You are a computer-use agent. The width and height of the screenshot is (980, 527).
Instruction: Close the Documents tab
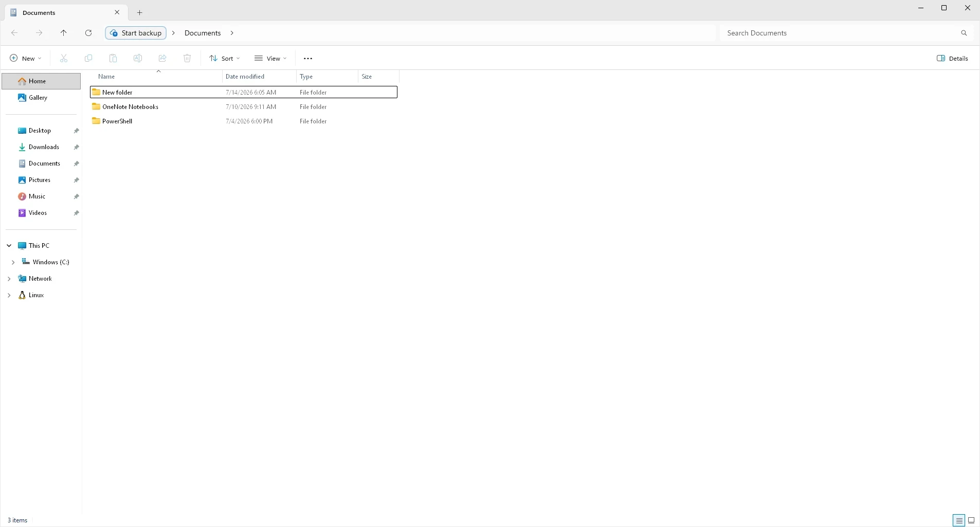pyautogui.click(x=117, y=12)
